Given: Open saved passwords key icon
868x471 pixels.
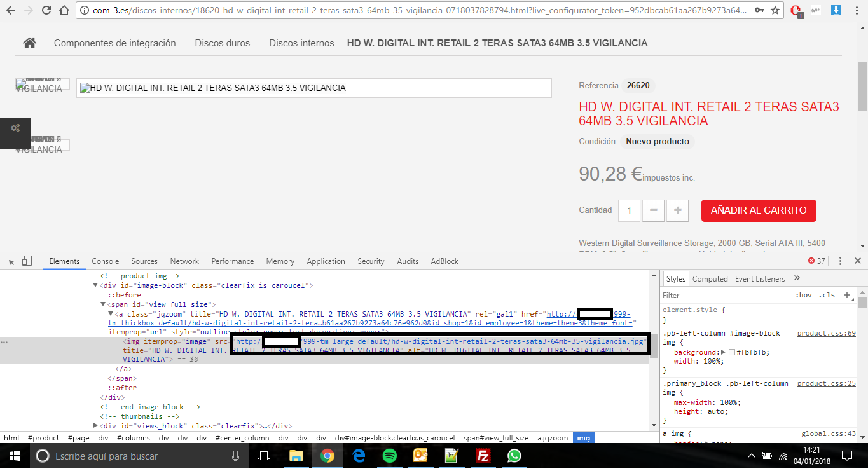Looking at the screenshot, I should [759, 10].
